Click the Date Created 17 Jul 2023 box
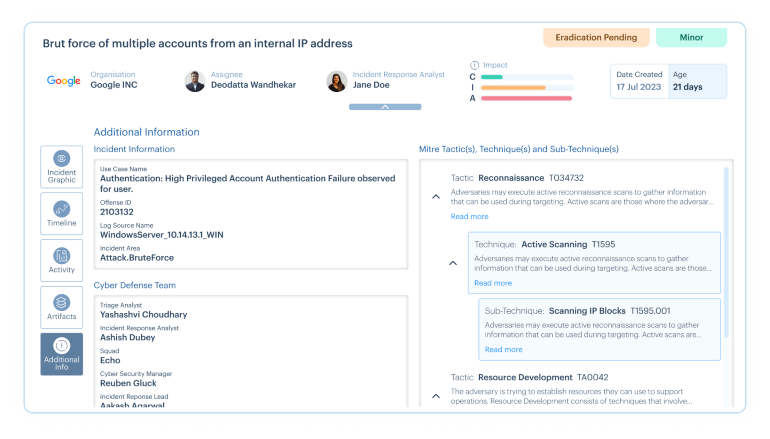770x439 pixels. pyautogui.click(x=640, y=81)
